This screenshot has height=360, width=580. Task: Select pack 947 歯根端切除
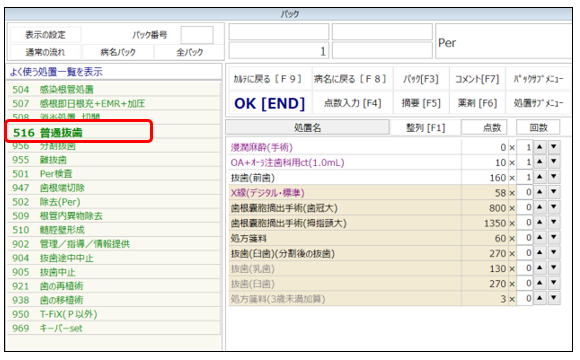click(x=114, y=188)
